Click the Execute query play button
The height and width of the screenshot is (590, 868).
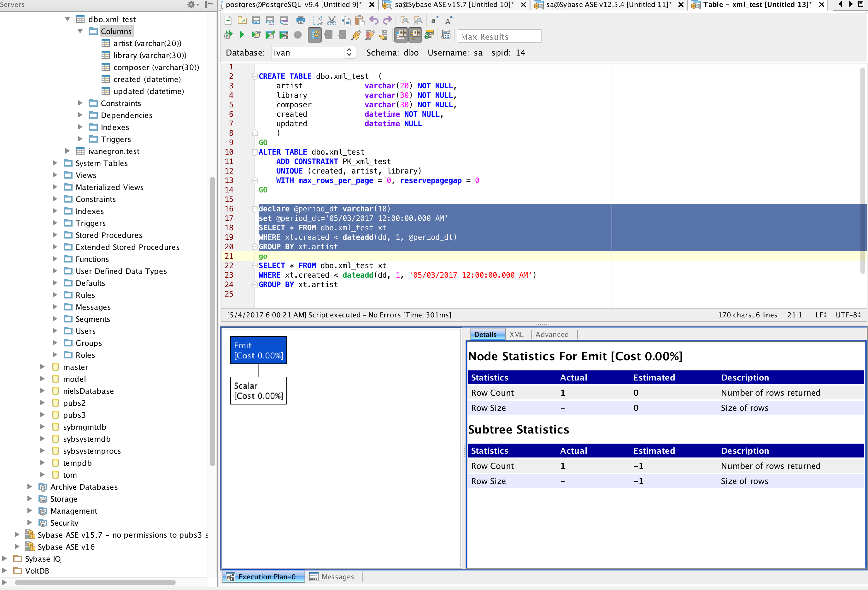(x=242, y=35)
